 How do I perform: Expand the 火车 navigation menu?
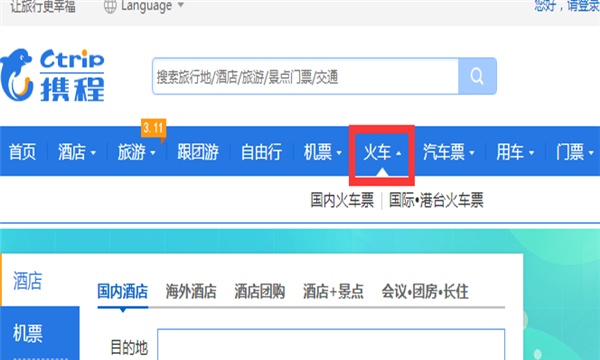[382, 152]
